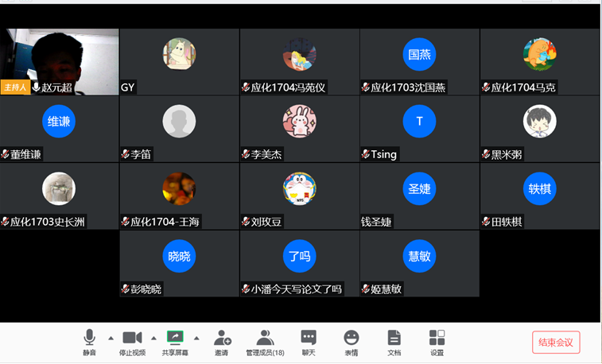Open the 文档 documents icon

click(x=394, y=338)
